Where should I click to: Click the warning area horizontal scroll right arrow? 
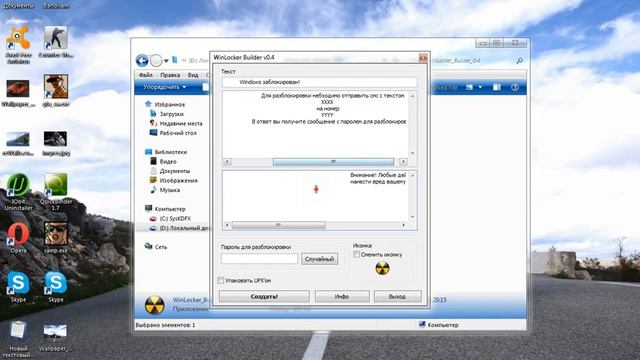tap(403, 225)
